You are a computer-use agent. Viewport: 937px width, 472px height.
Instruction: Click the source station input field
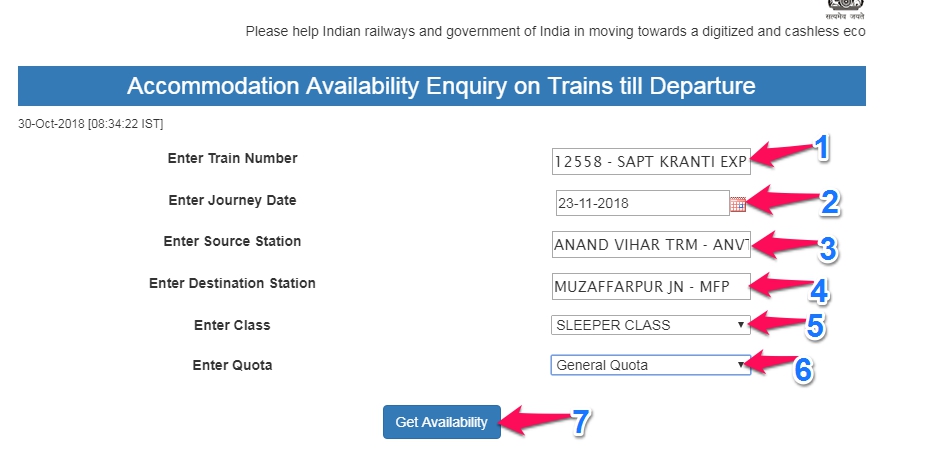pyautogui.click(x=650, y=244)
